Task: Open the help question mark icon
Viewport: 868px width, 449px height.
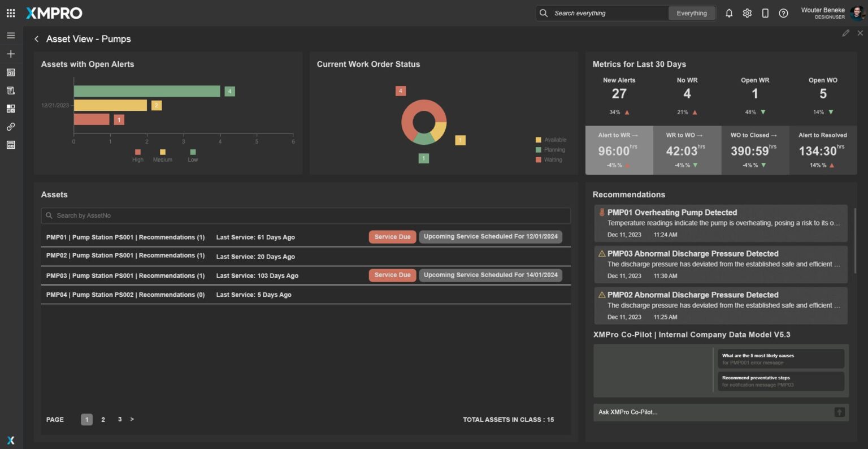Action: pos(783,13)
